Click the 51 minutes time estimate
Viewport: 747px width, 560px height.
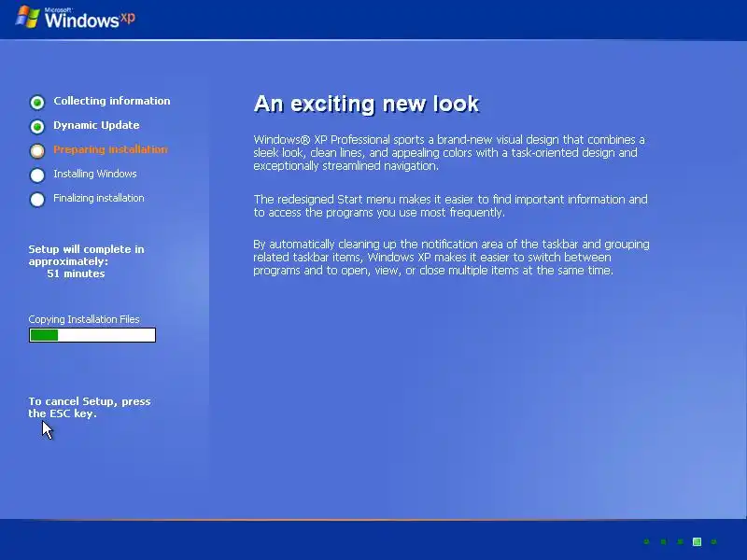[x=76, y=273]
